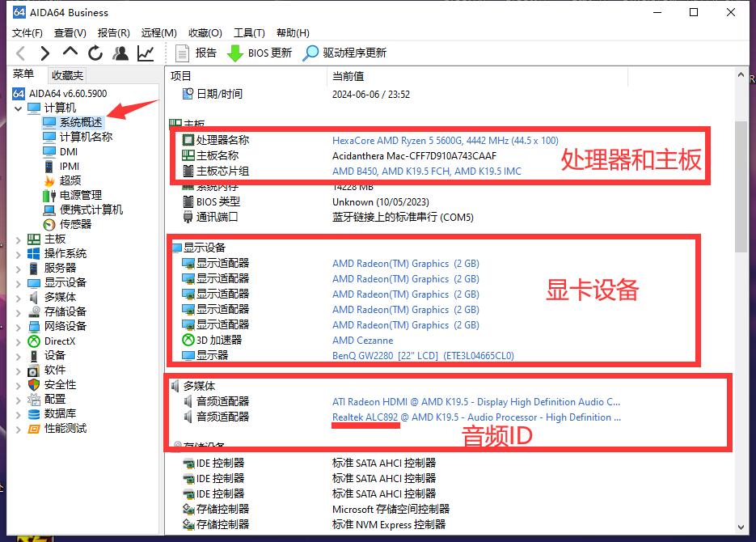Image resolution: width=756 pixels, height=542 pixels.
Task: Click the Forward navigation arrow
Action: click(44, 53)
